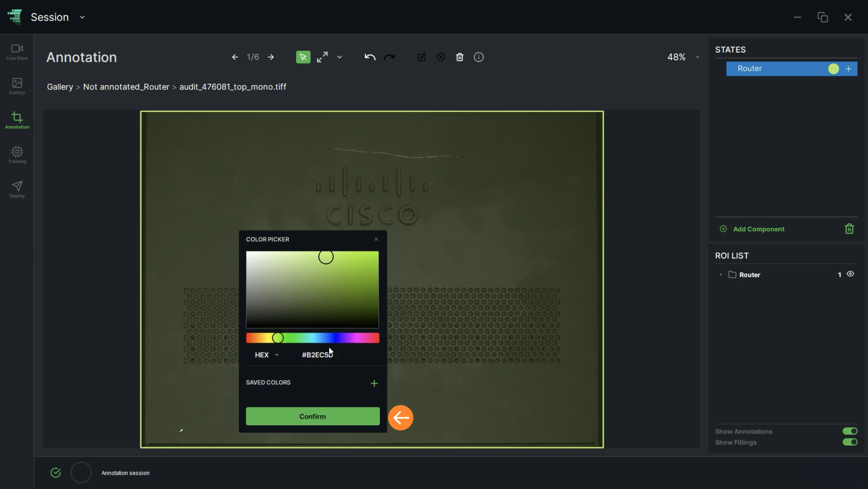Click the edit pencil icon in toolbar
Image resolution: width=868 pixels, height=489 pixels.
click(422, 57)
